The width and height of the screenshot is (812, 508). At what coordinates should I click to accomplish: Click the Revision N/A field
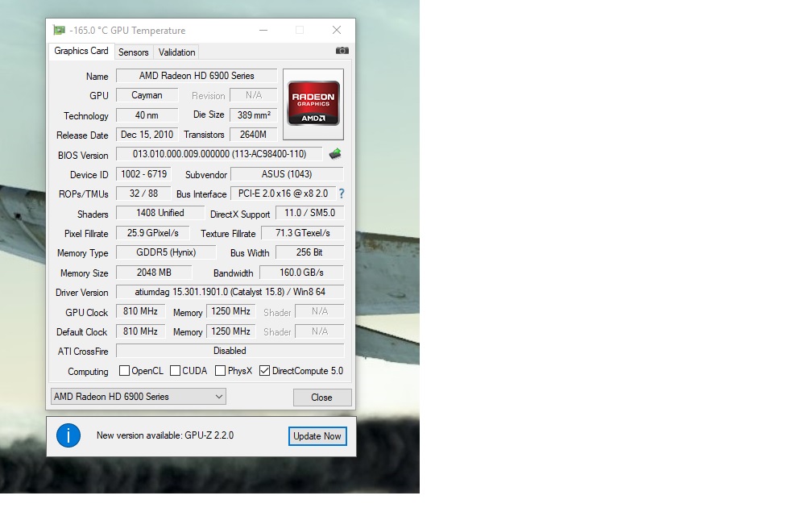pyautogui.click(x=254, y=95)
